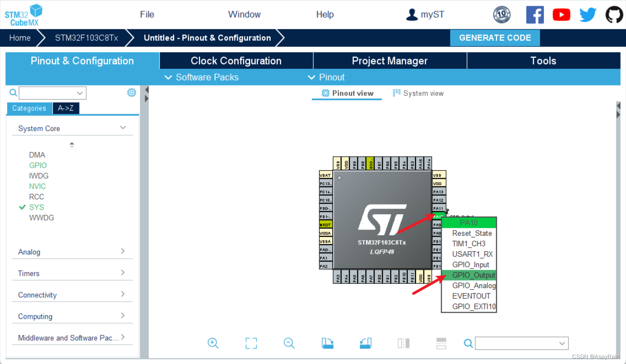Screen dimensions: 626x364
Task: Zoom out of the pinout view
Action: (x=289, y=343)
